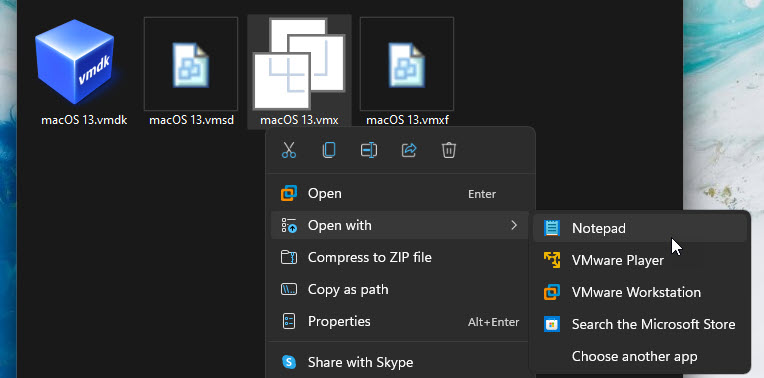764x378 pixels.
Task: Click the Copy as path icon
Action: click(x=289, y=289)
